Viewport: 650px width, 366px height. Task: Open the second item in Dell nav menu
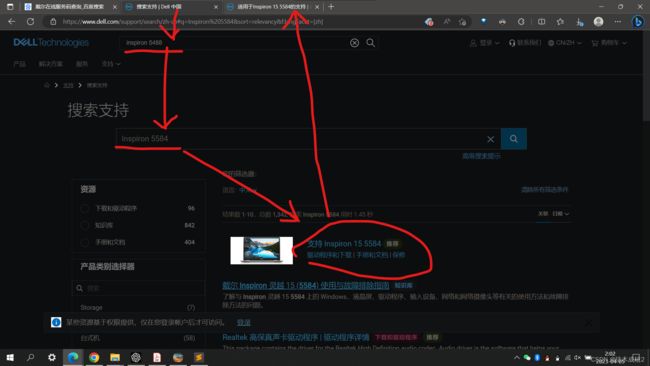(50, 64)
